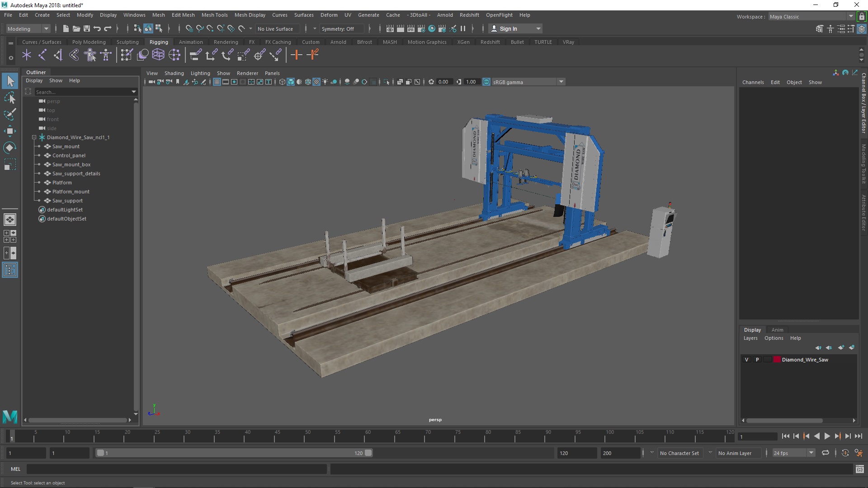This screenshot has height=488, width=868.
Task: Toggle the loop playback button
Action: (826, 453)
